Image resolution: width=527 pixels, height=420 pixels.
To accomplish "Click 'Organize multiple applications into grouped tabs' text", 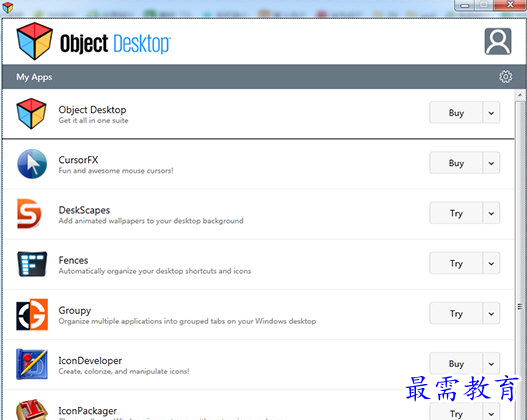I will 187,321.
